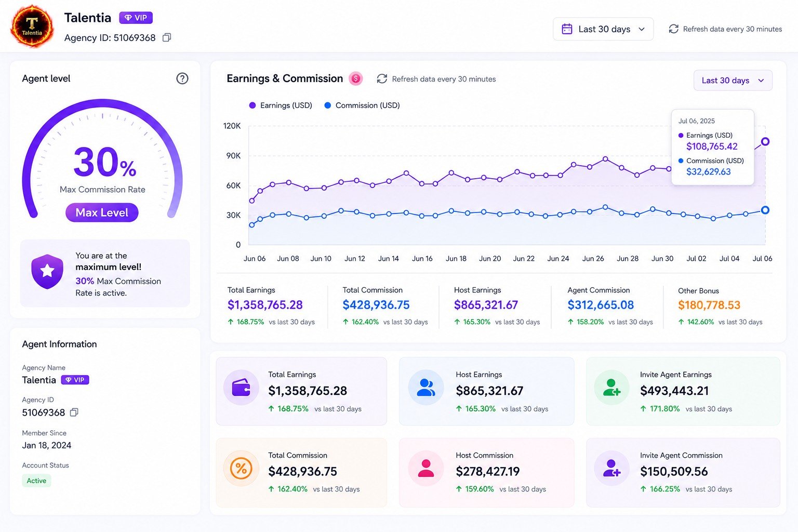Open the chart Last 30 days dropdown
Screen dimensions: 798x532
(x=733, y=81)
